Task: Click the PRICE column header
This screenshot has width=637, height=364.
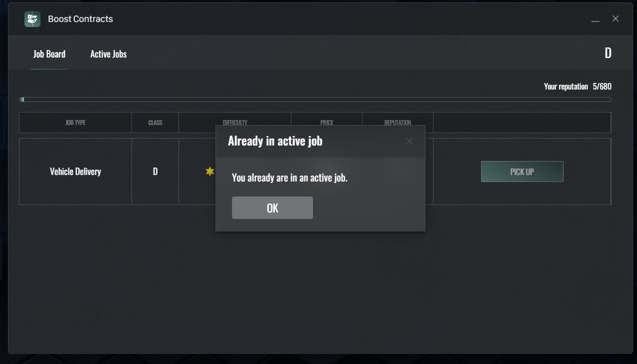Action: pyautogui.click(x=326, y=122)
